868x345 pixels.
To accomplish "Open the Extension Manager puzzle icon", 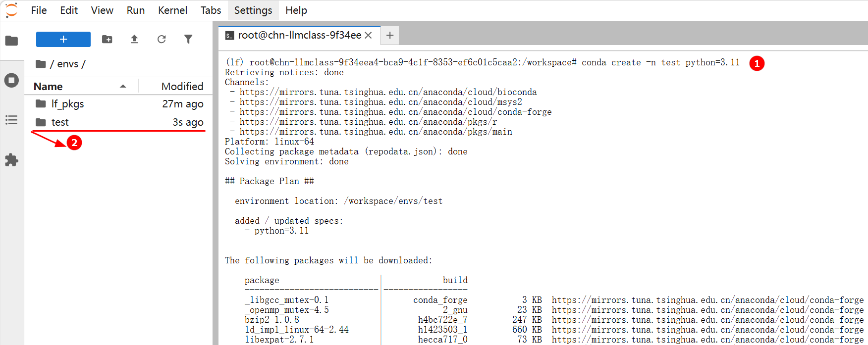I will [x=11, y=160].
